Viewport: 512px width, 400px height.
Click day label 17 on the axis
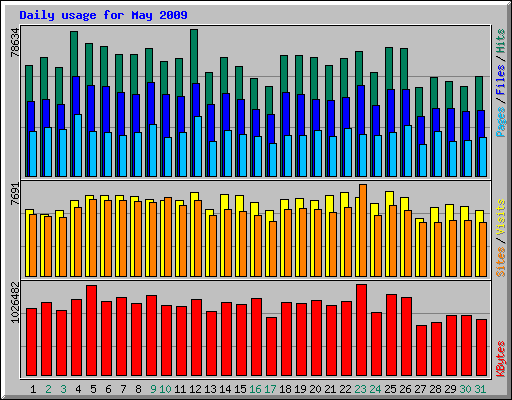click(270, 389)
